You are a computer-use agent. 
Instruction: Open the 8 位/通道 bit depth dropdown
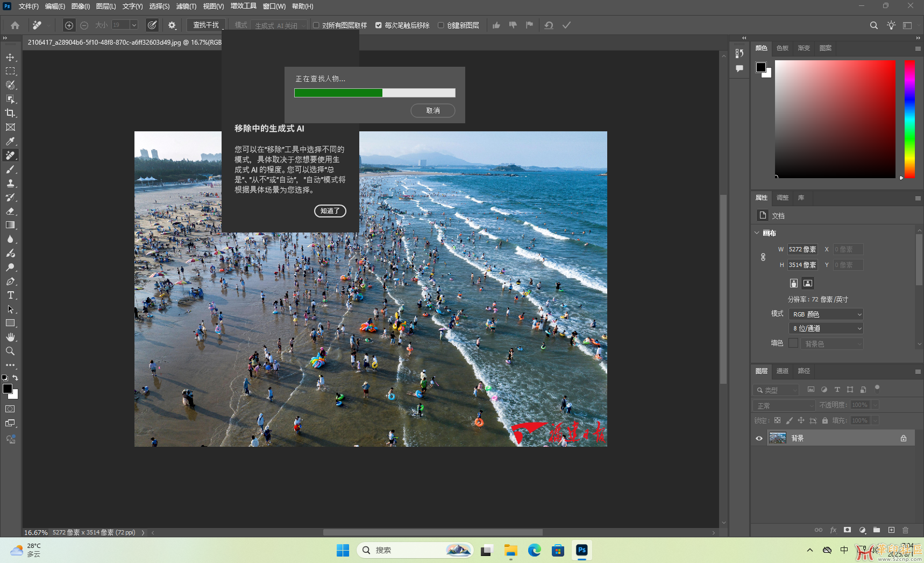(x=826, y=328)
